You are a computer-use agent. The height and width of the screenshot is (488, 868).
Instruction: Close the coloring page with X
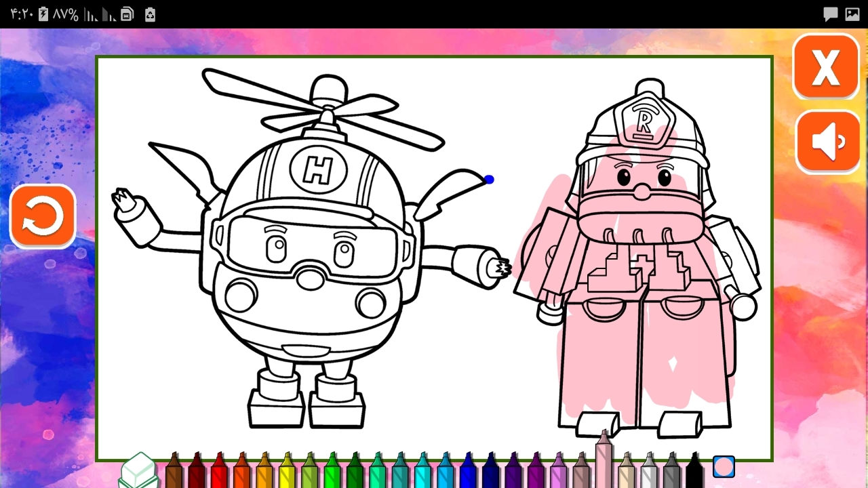coord(826,66)
